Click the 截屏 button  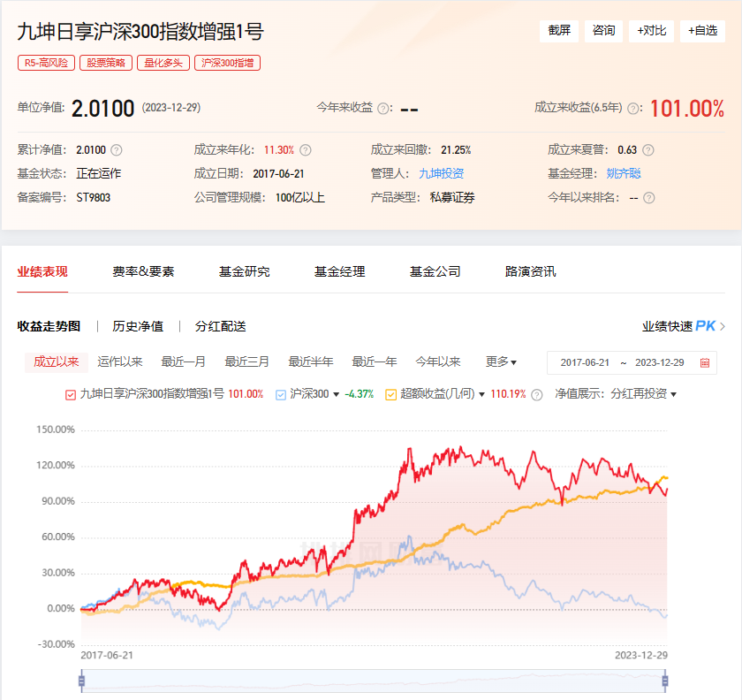pyautogui.click(x=559, y=31)
